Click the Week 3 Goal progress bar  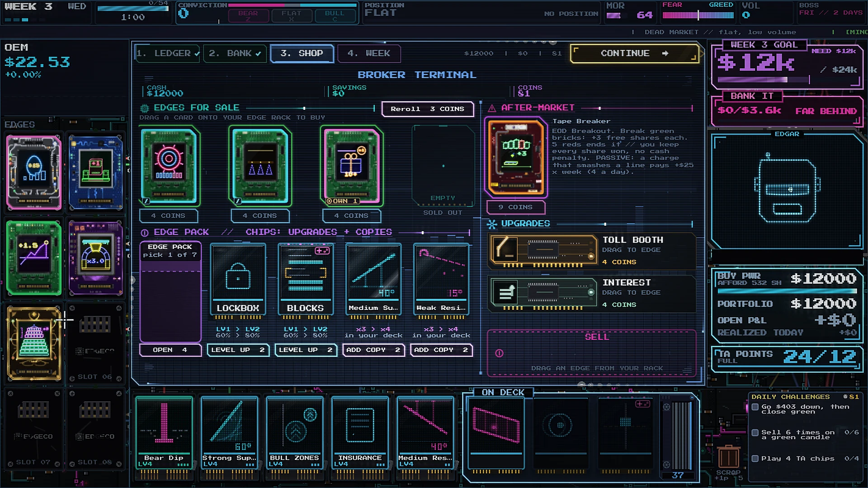(764, 80)
